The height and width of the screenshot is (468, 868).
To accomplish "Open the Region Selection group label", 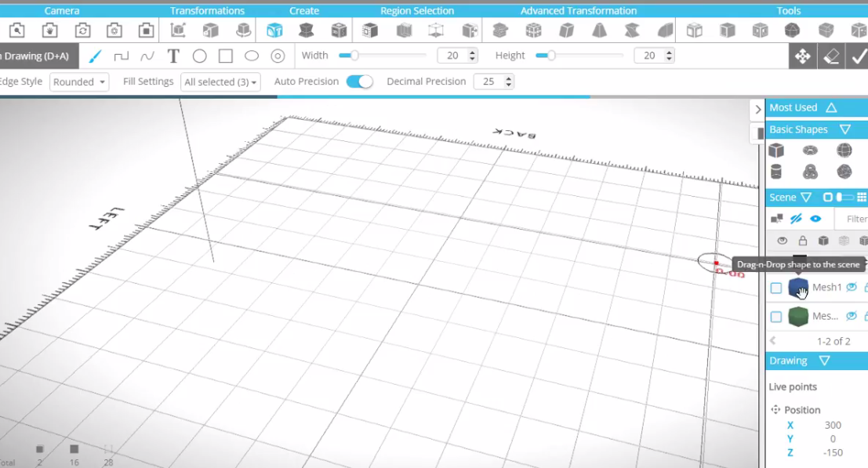I will [x=417, y=10].
